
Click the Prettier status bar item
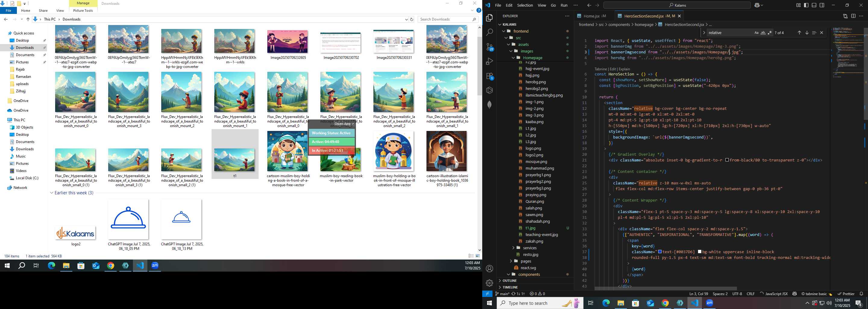(846, 294)
